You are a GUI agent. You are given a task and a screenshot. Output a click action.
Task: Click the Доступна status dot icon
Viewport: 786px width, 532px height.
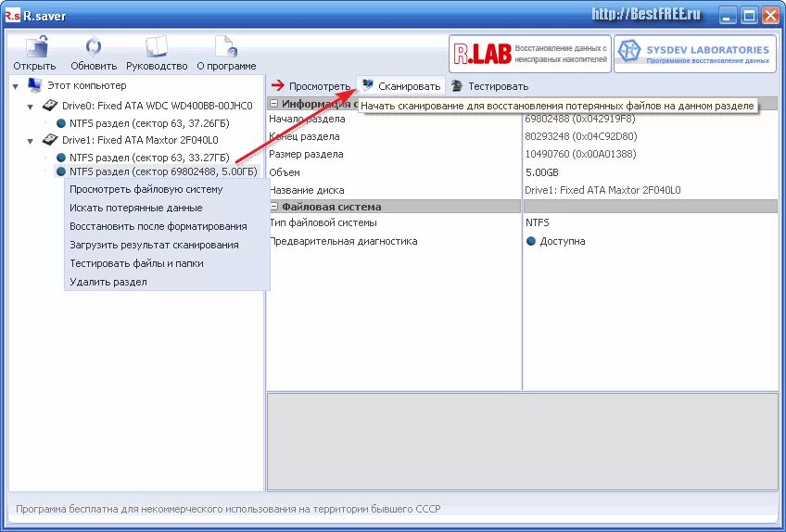tap(531, 241)
